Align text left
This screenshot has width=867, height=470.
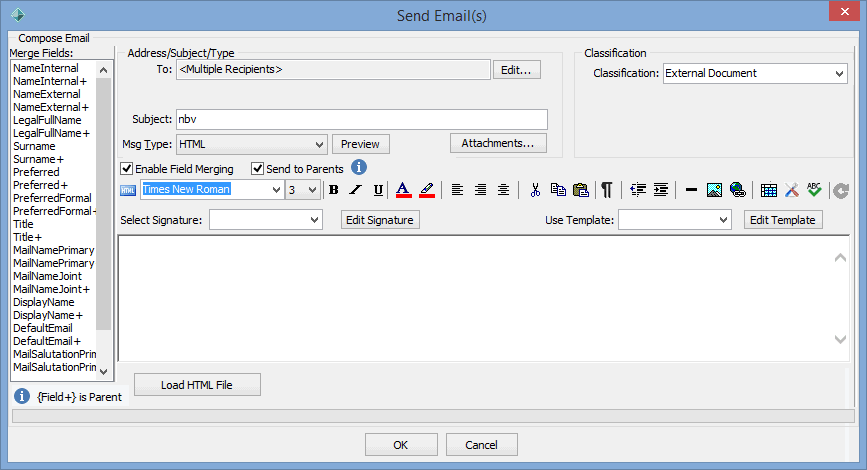click(457, 190)
